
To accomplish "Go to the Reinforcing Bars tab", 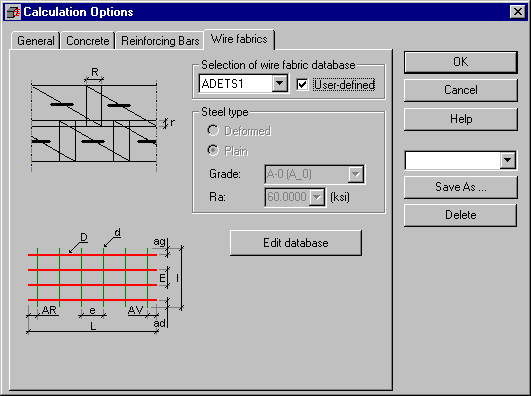I will point(160,41).
